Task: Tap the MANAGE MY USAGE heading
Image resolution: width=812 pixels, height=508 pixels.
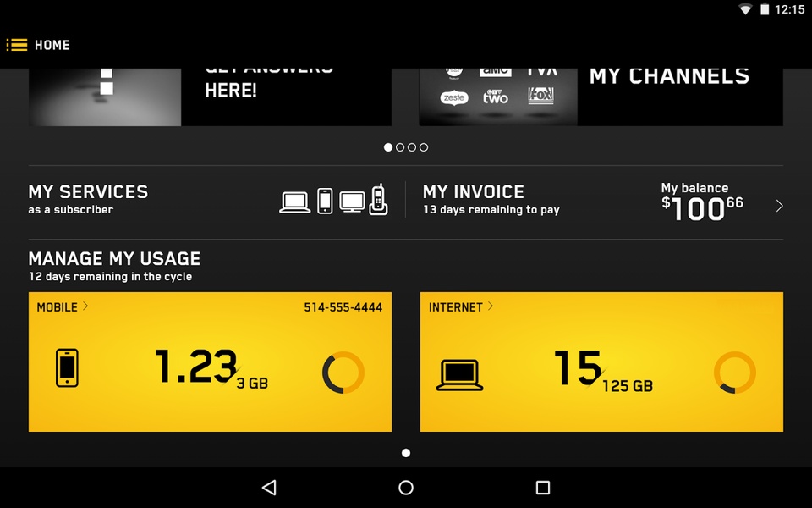Action: [x=114, y=259]
